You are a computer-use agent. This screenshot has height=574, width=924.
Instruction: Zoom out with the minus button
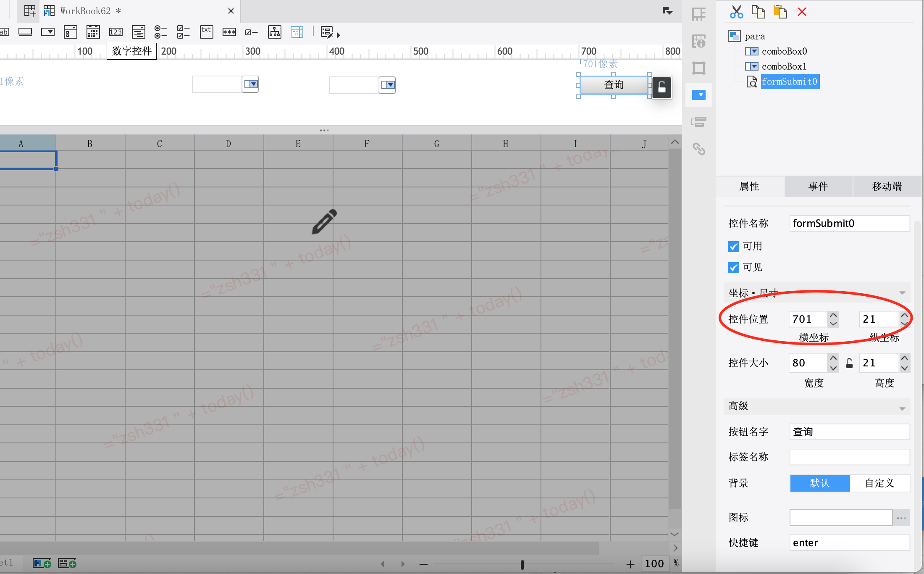tap(423, 564)
